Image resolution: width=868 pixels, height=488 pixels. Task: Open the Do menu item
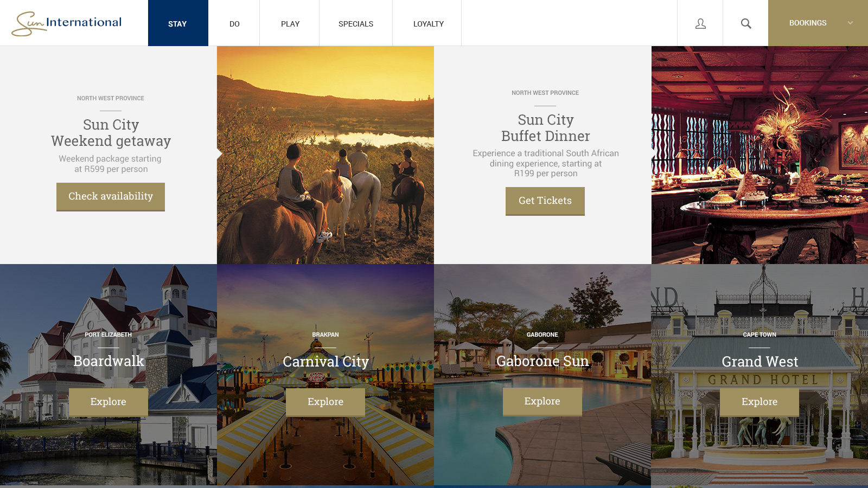click(x=234, y=23)
